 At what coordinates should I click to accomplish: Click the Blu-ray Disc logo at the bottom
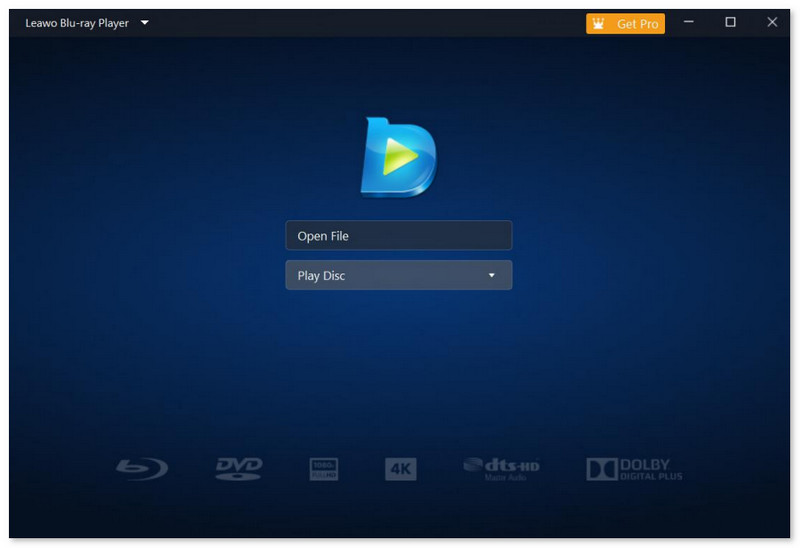142,468
